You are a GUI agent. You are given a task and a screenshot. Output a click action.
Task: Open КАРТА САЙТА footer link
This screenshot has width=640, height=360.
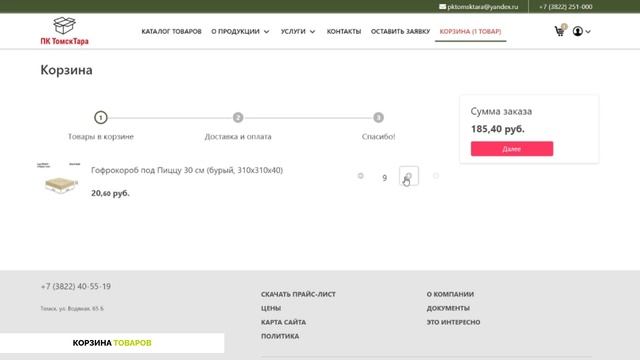(283, 322)
